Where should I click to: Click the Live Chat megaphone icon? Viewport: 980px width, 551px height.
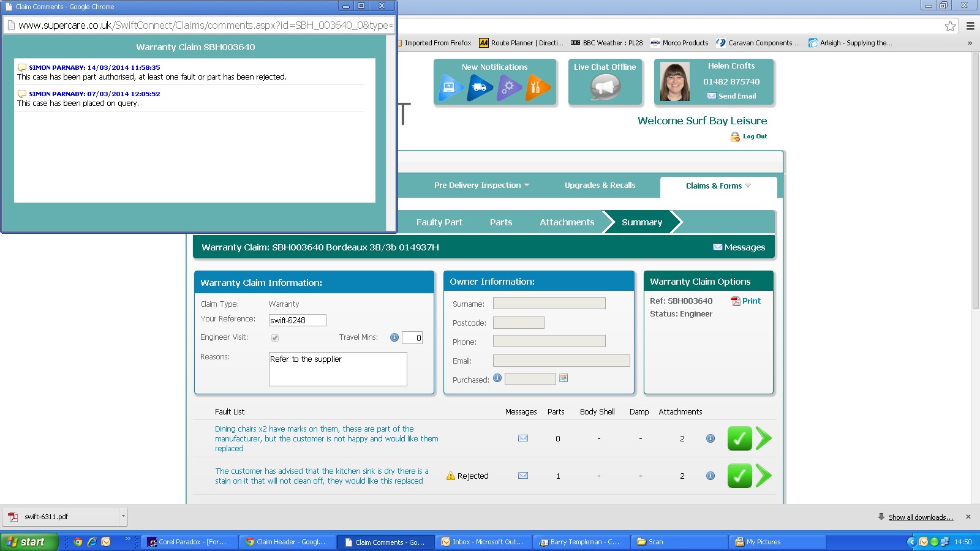tap(605, 87)
